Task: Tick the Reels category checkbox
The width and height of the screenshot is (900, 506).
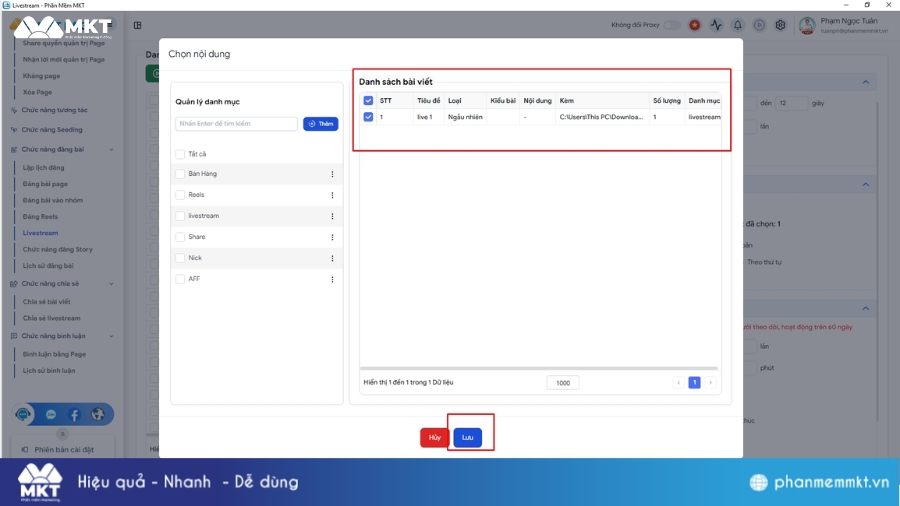Action: coord(180,195)
